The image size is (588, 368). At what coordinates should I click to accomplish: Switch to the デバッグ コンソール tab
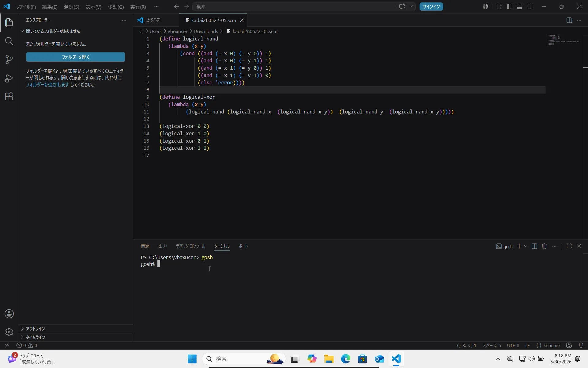190,246
